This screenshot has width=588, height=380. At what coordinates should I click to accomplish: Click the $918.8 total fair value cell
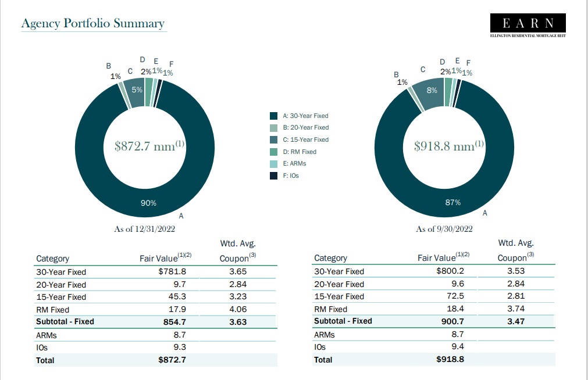pyautogui.click(x=450, y=359)
